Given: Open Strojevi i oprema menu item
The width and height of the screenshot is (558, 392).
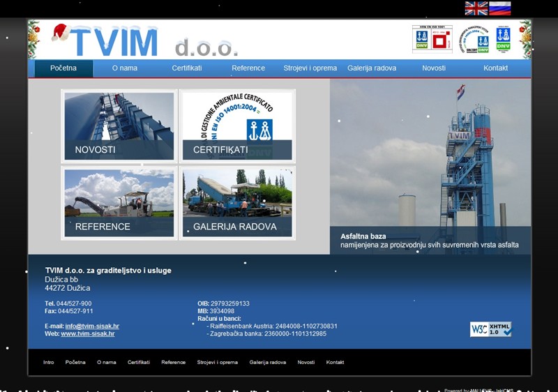Looking at the screenshot, I should (x=310, y=68).
